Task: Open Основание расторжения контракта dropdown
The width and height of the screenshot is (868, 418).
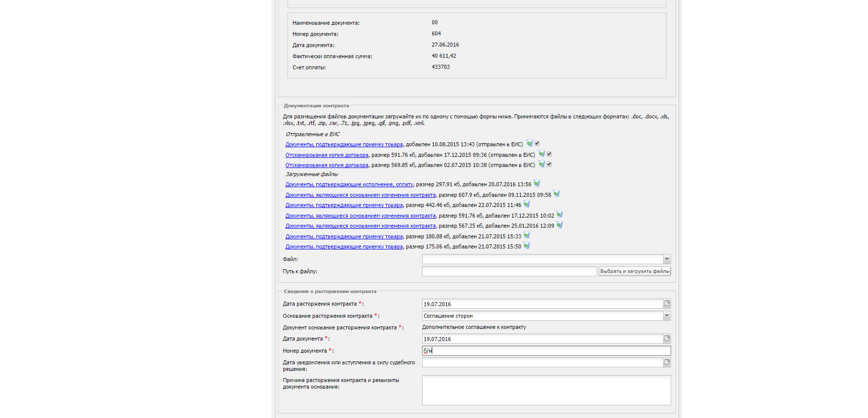Action: click(667, 316)
